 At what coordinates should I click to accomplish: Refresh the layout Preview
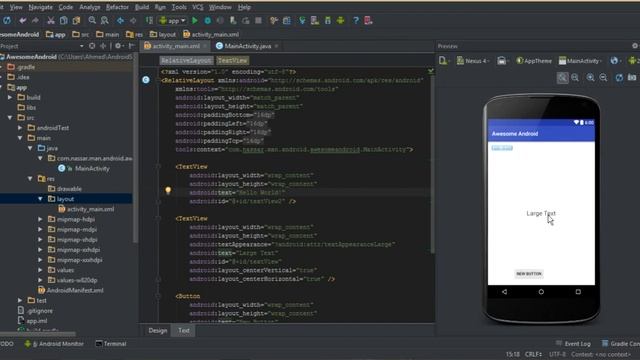[619, 78]
